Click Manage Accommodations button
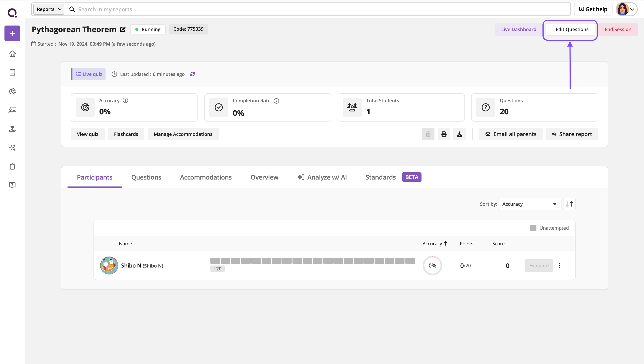 (x=183, y=134)
